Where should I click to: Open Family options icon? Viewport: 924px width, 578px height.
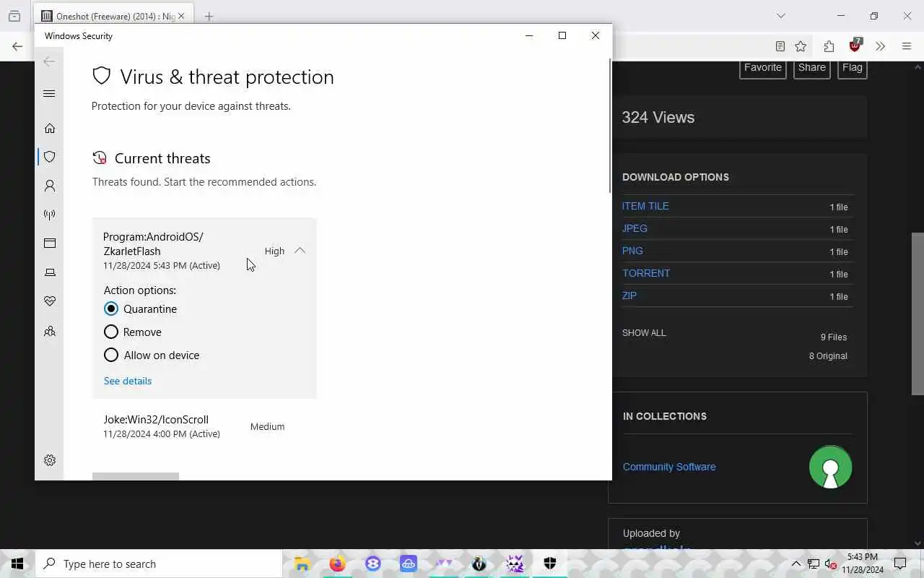tap(50, 332)
